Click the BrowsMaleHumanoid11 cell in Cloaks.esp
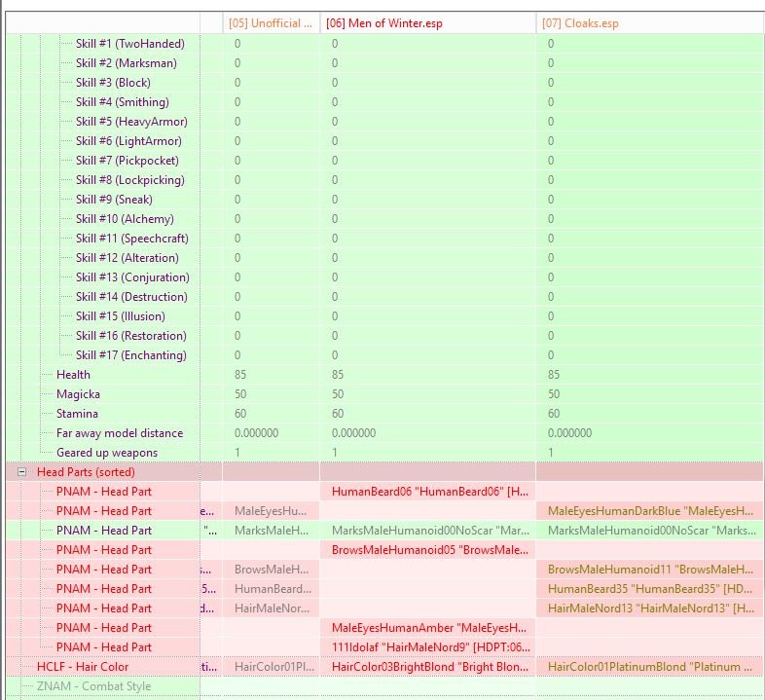The height and width of the screenshot is (700, 765). click(650, 570)
